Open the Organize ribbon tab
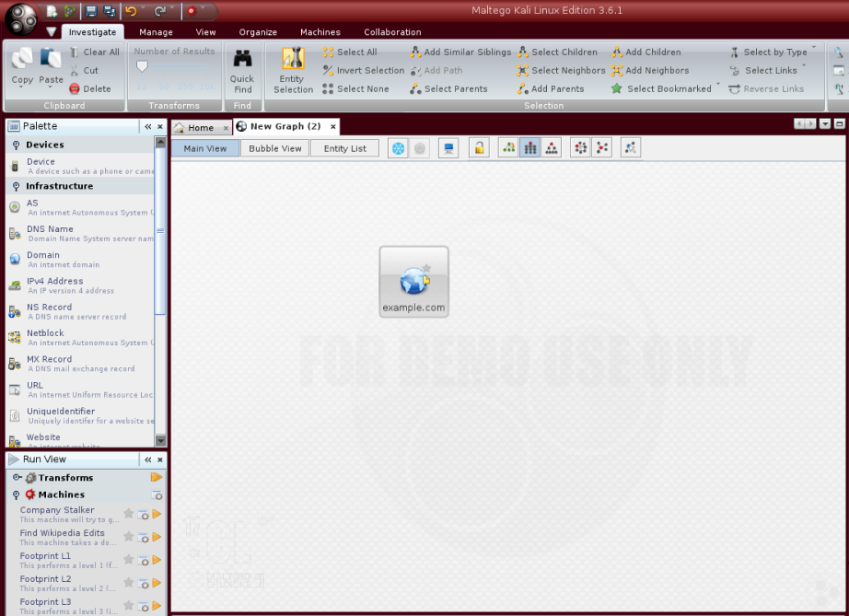849x616 pixels. click(258, 32)
